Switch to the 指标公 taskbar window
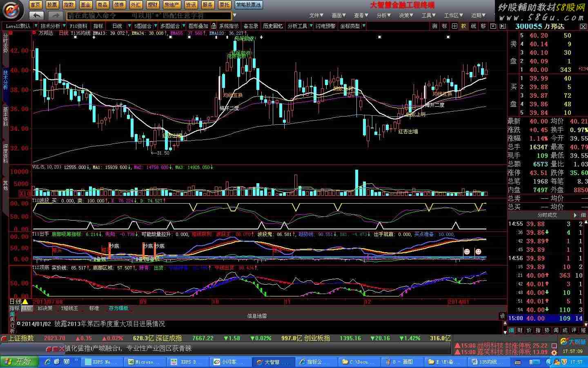588x368 pixels. [x=316, y=362]
